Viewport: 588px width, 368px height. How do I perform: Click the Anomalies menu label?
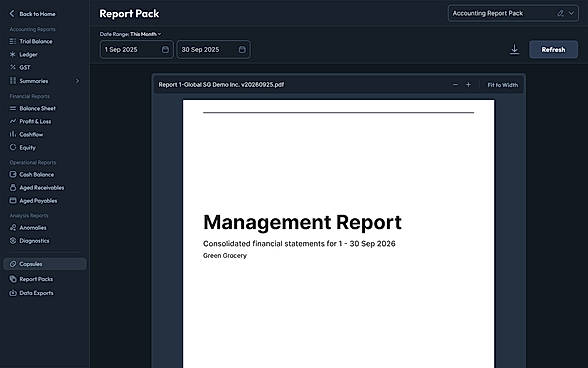[x=33, y=227]
